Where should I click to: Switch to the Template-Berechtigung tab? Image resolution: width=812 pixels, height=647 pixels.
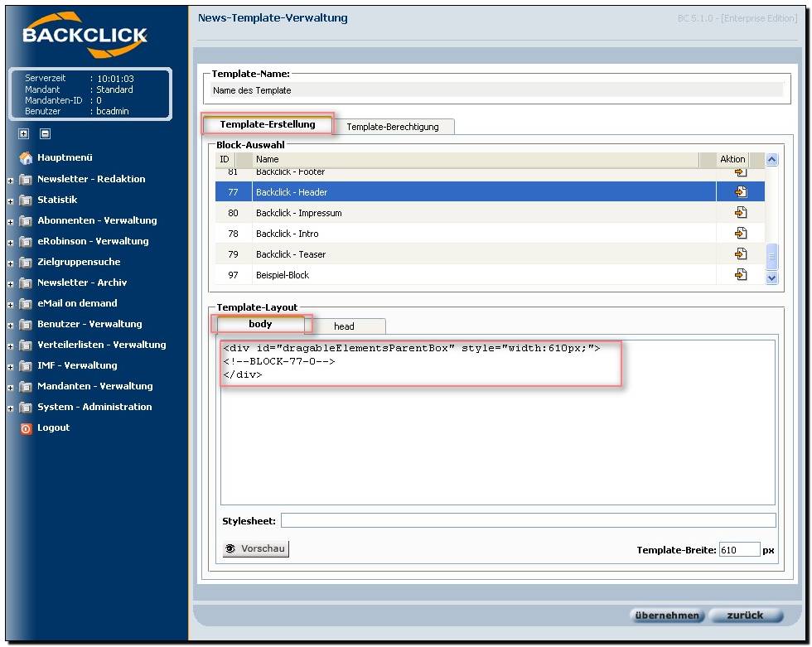[x=399, y=127]
